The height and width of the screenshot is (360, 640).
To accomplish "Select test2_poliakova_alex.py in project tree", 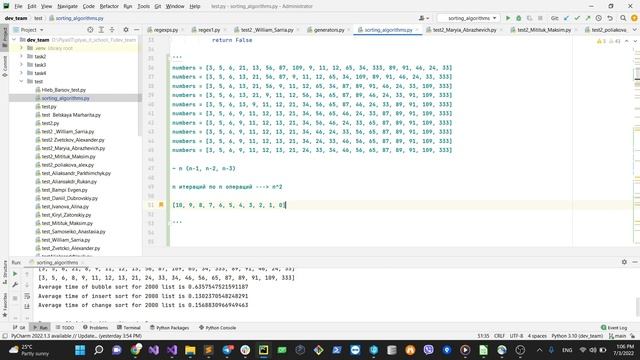I will 67,165.
